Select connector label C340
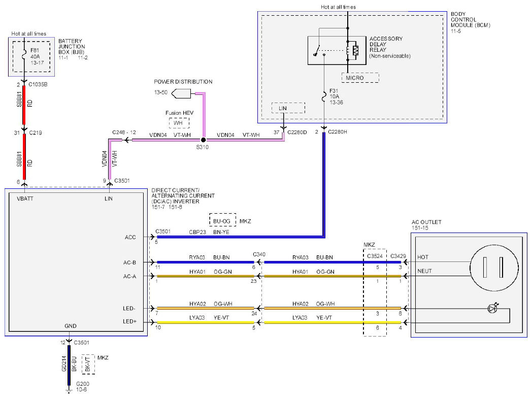Screen dimensions: 532x398 (259, 254)
